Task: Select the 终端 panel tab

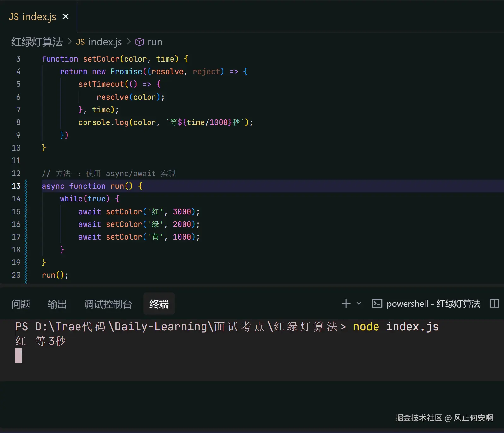Action: click(x=159, y=304)
